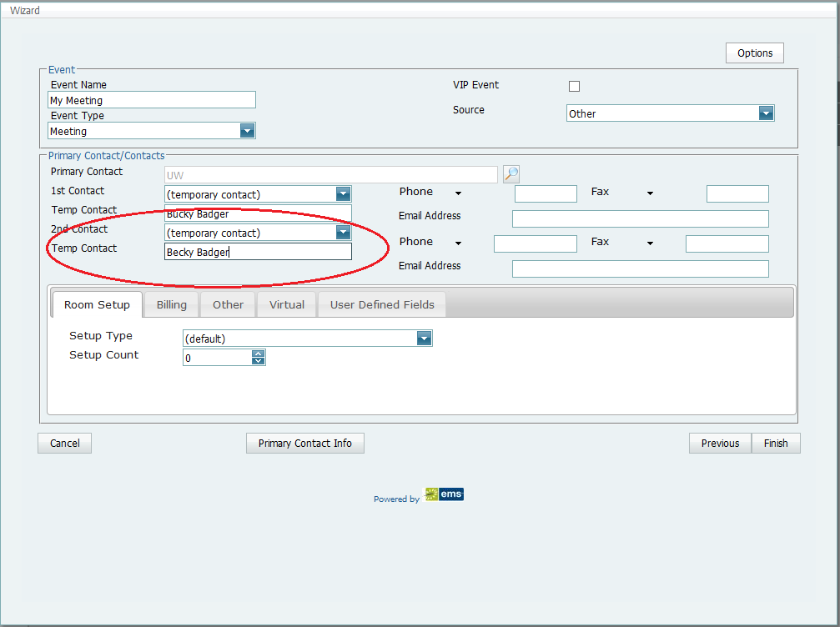Click the Setup Type label
Viewport: 840px width, 627px height.
(x=101, y=336)
